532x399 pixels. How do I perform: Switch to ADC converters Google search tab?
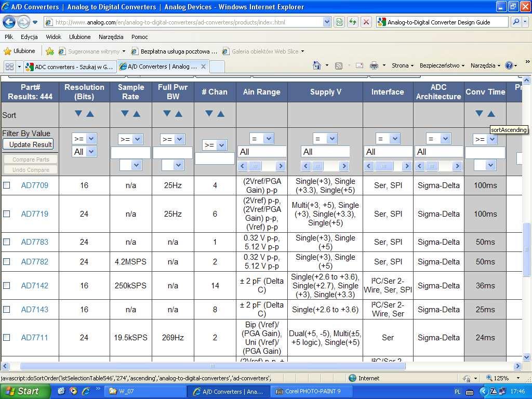pos(70,66)
